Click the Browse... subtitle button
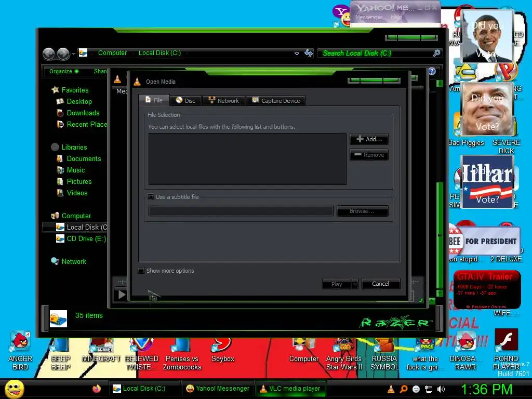This screenshot has width=532, height=399. point(362,211)
